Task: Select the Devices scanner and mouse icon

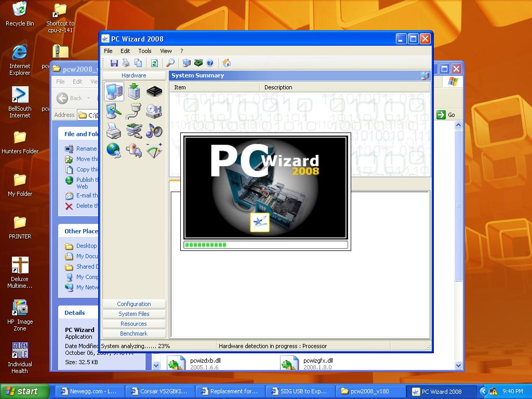Action: pyautogui.click(x=135, y=131)
